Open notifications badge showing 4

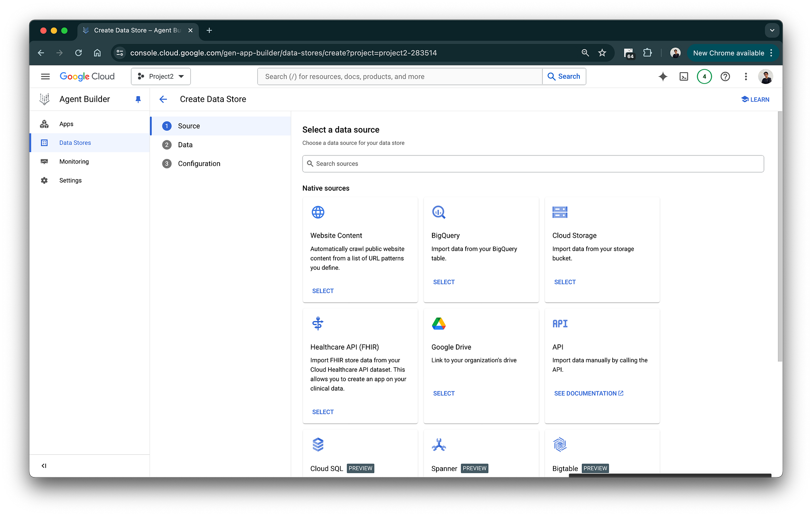704,76
